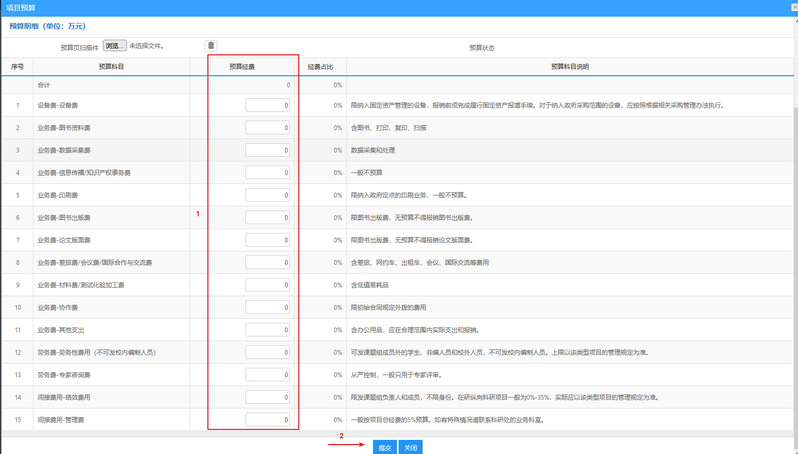Viewport: 798px width, 454px height.
Task: Click the 浏览 browse file button
Action: tap(115, 46)
